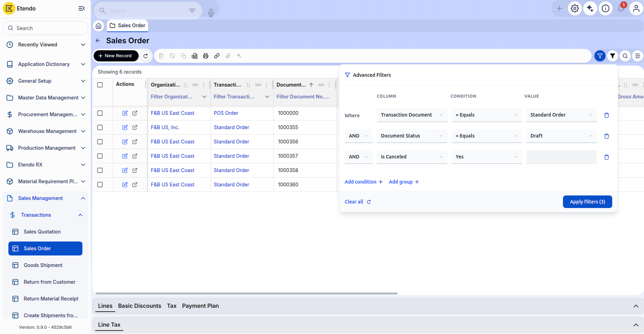The image size is (644, 334).
Task: Switch to the Basic Discounts tab
Action: click(x=139, y=306)
